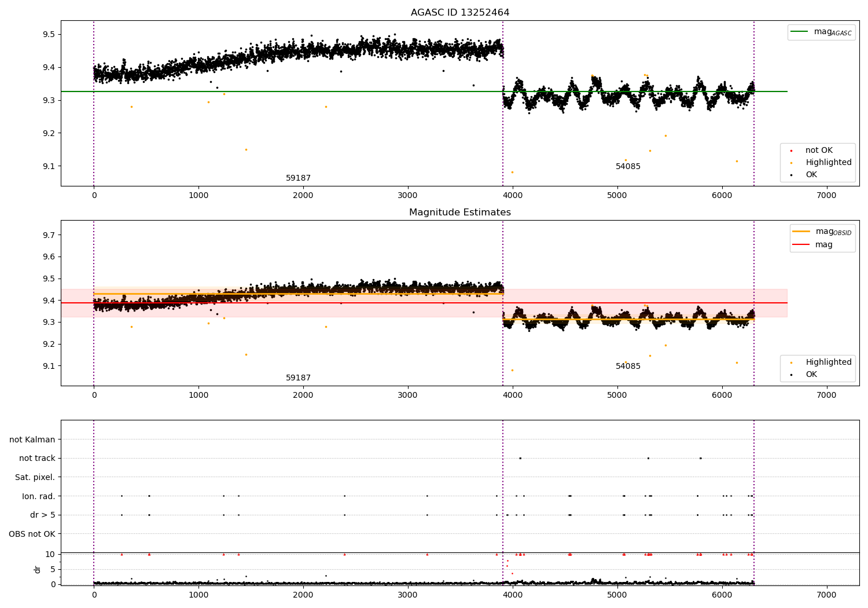The height and width of the screenshot is (608, 868).
Task: Click the 3000 x-tick label under the middle plot
Action: coord(408,395)
